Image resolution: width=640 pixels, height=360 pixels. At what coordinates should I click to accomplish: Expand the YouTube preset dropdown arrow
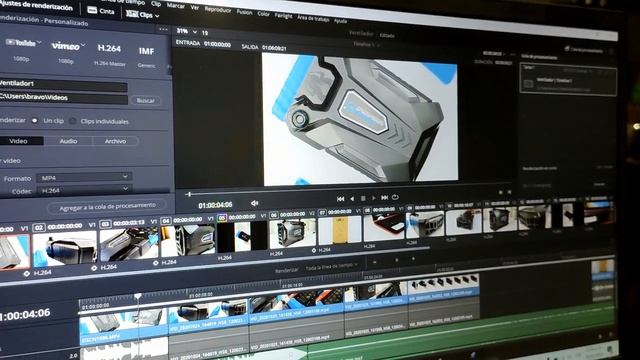tap(39, 42)
